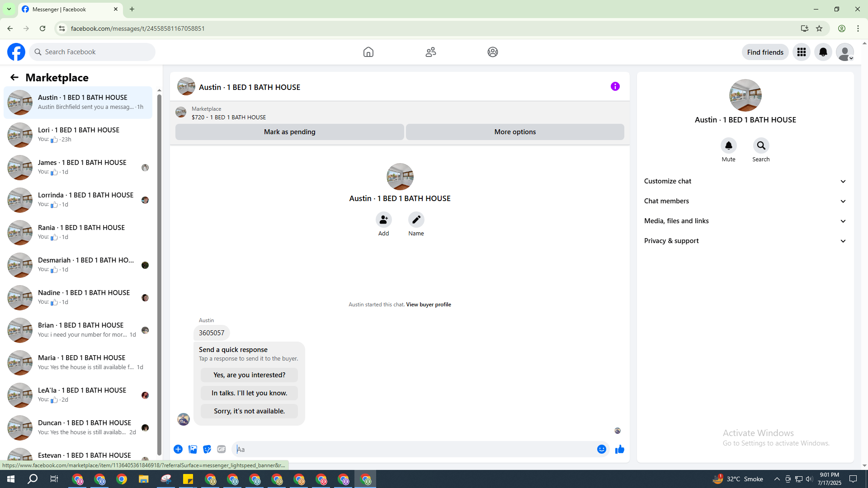The width and height of the screenshot is (868, 488).
Task: Open Maria's house conversation
Action: (78, 363)
